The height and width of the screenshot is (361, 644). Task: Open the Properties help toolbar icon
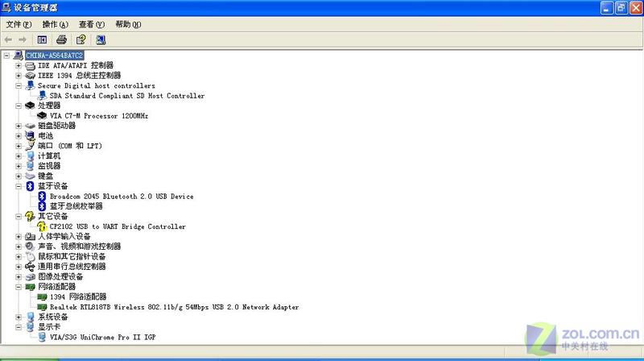pos(81,39)
